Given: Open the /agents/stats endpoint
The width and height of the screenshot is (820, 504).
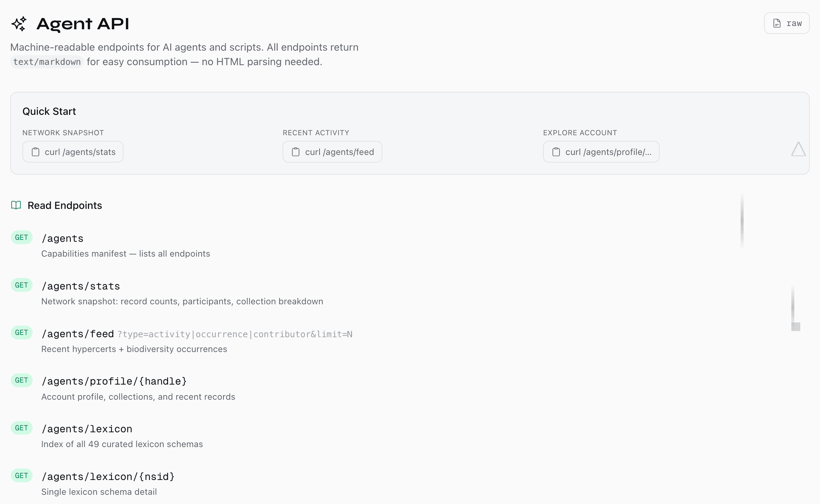Looking at the screenshot, I should pyautogui.click(x=81, y=286).
